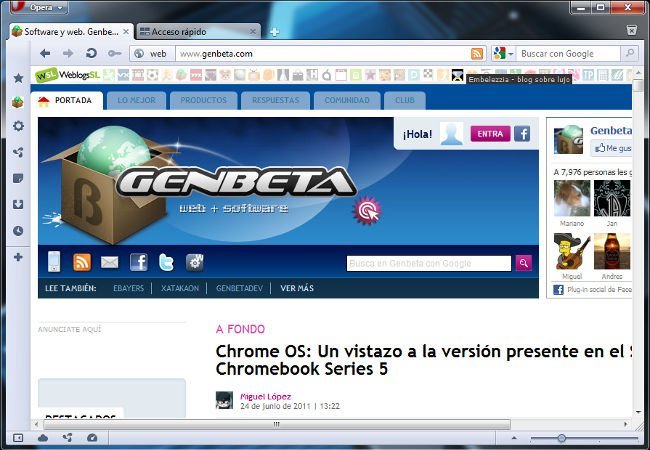The width and height of the screenshot is (650, 450).
Task: Click the vertical scrollbar down arrow
Action: 638,412
